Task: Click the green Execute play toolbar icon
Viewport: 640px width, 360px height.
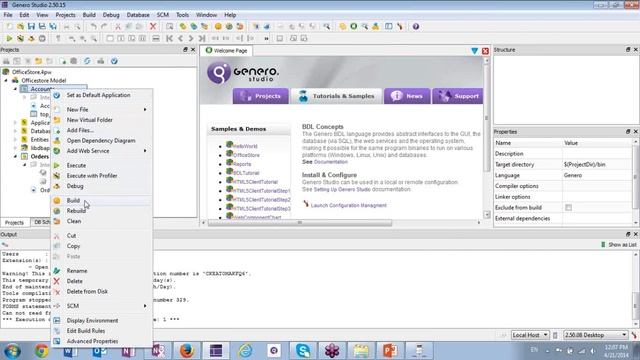Action: pyautogui.click(x=9, y=38)
